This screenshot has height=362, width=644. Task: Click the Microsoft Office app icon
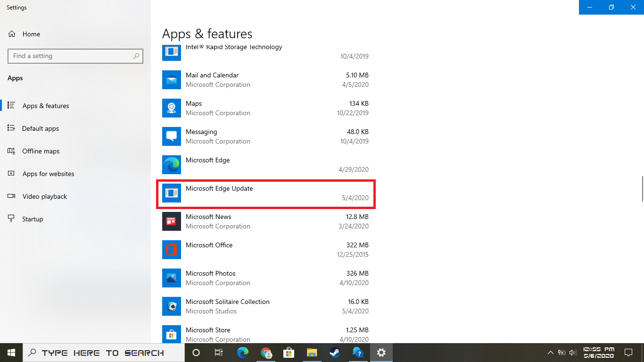[x=172, y=250]
